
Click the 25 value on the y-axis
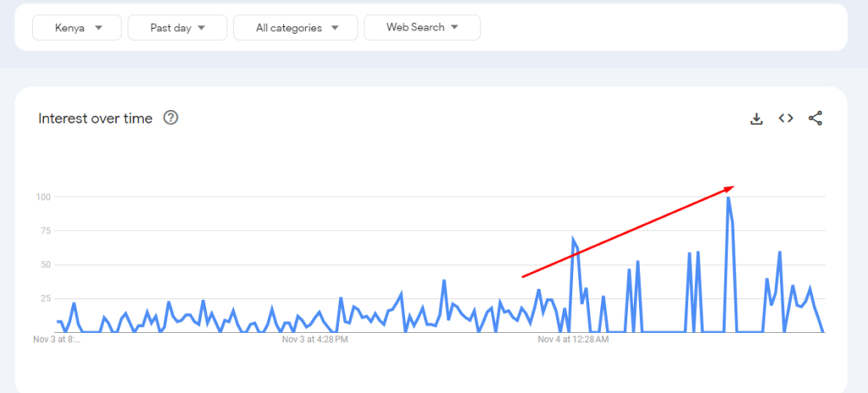(x=46, y=298)
